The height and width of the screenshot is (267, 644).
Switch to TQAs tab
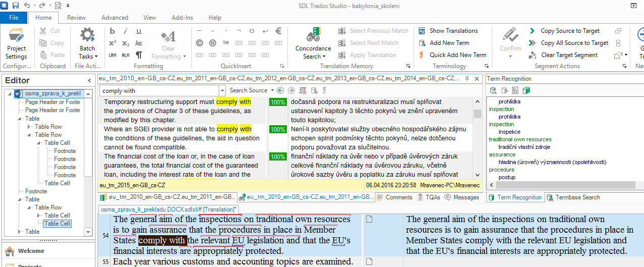click(428, 197)
